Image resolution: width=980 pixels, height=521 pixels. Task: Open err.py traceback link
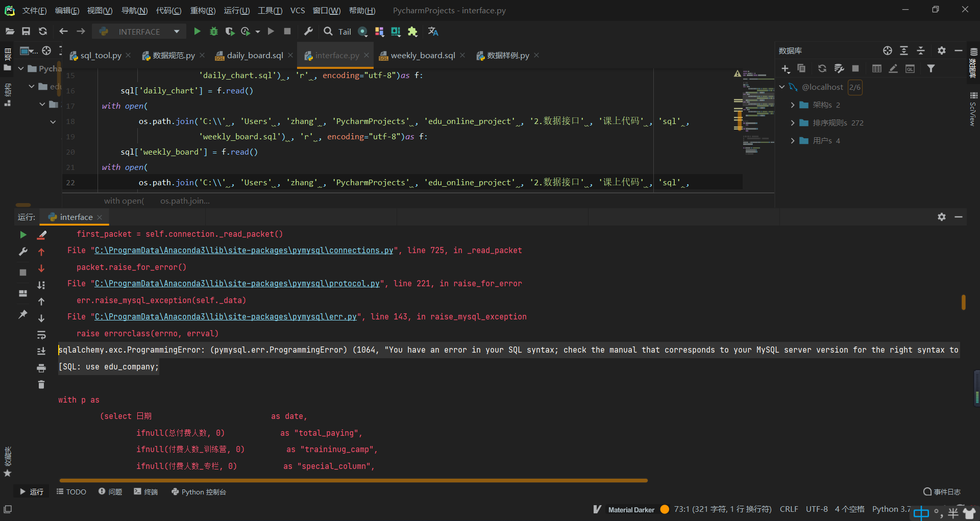[226, 317]
